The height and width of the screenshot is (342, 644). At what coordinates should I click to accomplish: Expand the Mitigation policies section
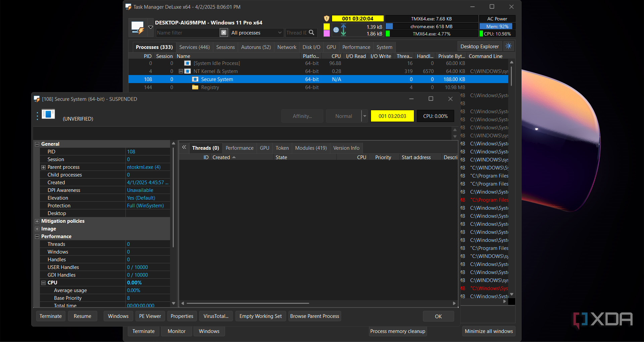37,221
